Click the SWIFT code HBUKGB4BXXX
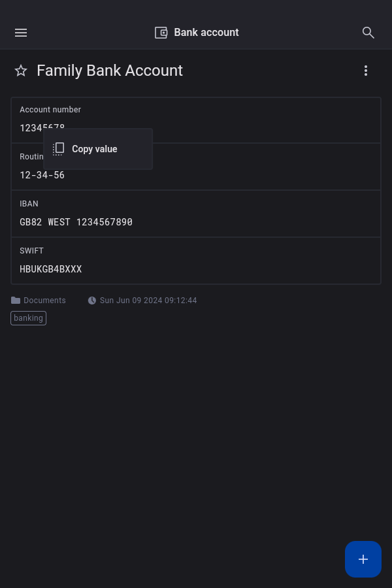The image size is (392, 588). (51, 269)
